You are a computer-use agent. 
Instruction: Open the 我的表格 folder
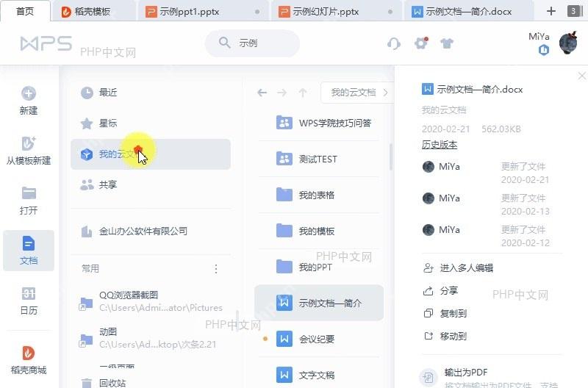319,195
